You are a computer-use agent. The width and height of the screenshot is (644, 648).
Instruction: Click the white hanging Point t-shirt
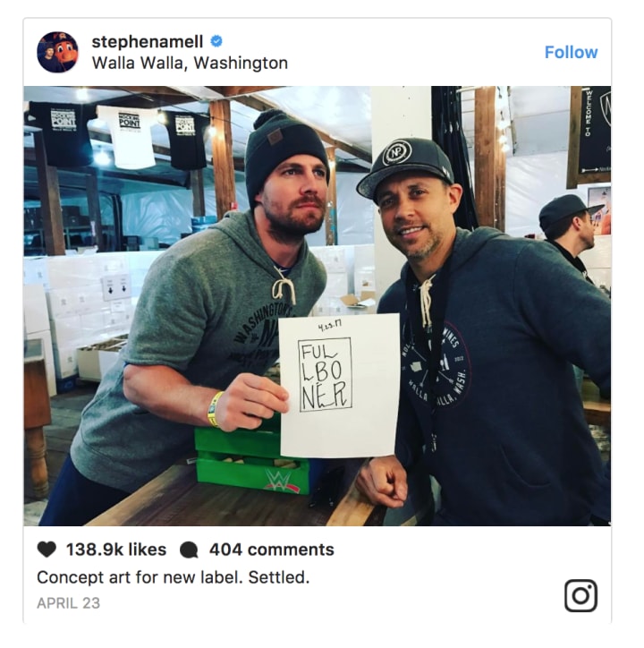tap(129, 136)
